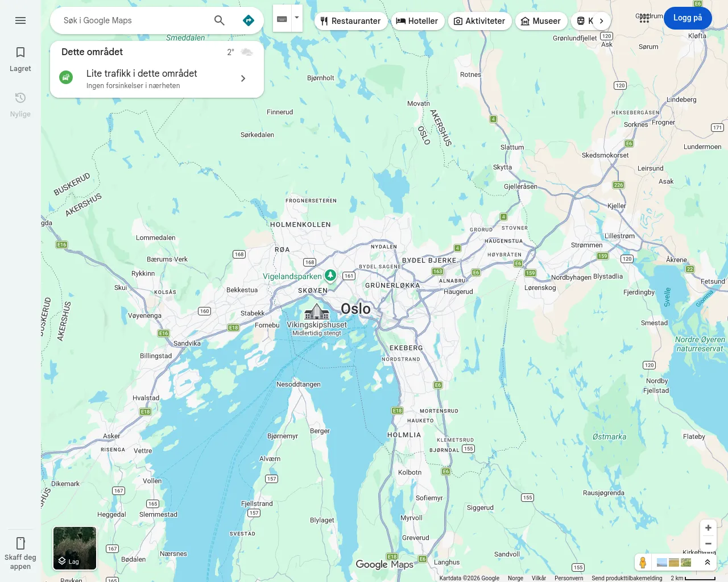Click the Sørkedalen map label
The width and height of the screenshot is (728, 582).
[257, 135]
